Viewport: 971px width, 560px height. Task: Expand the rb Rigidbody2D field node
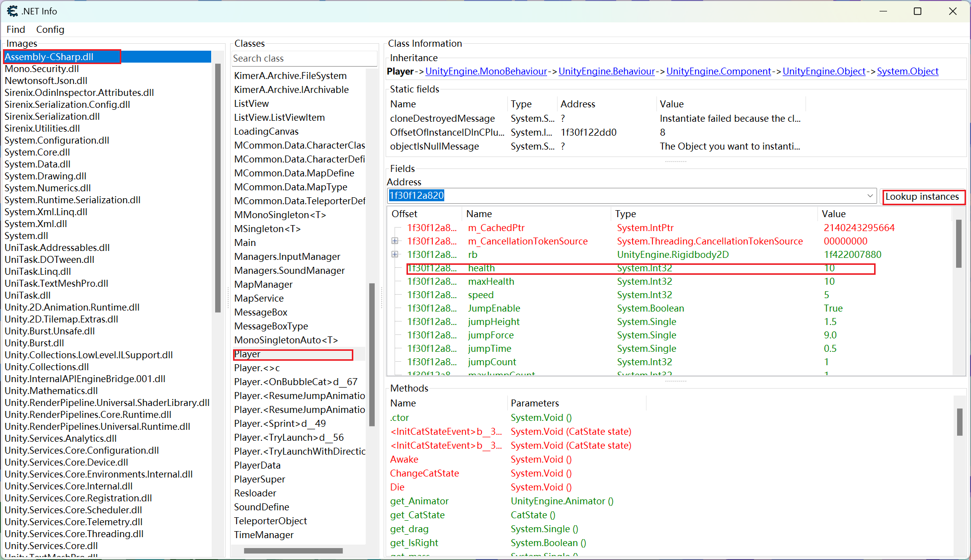pyautogui.click(x=395, y=254)
